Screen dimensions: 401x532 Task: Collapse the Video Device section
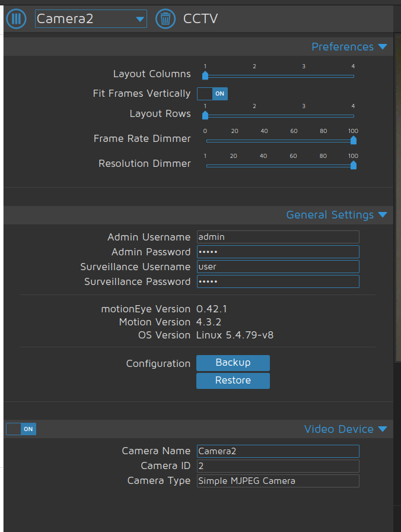[383, 429]
